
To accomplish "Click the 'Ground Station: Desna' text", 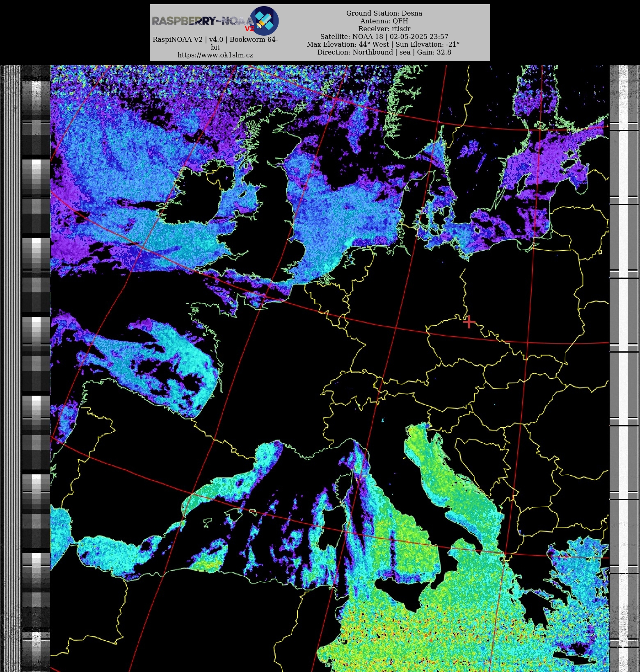I will [384, 13].
